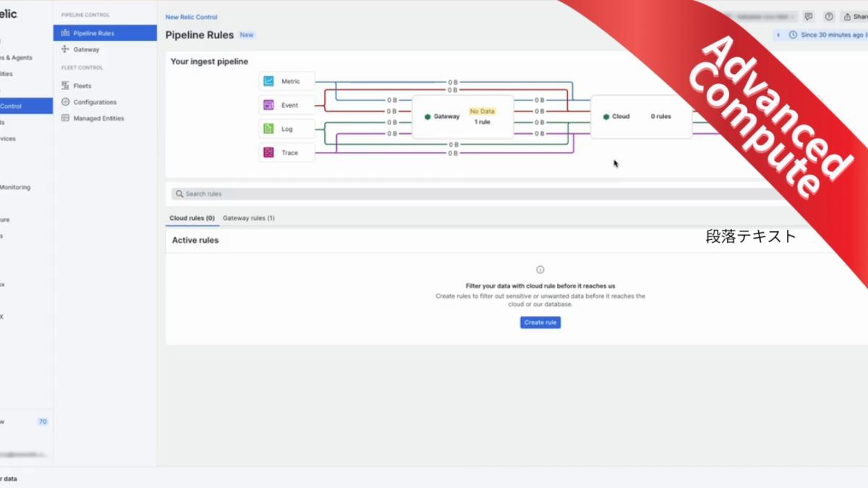Click the '1 rule' text on the Gateway node

pyautogui.click(x=482, y=122)
